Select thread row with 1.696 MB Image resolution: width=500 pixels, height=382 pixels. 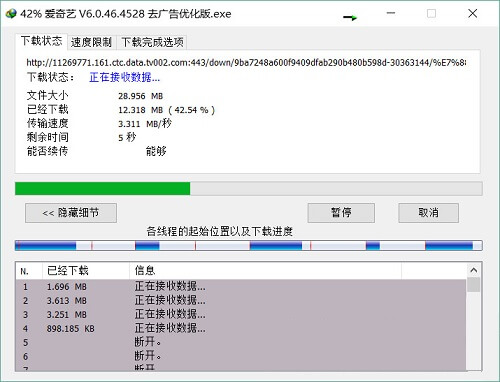click(241, 287)
